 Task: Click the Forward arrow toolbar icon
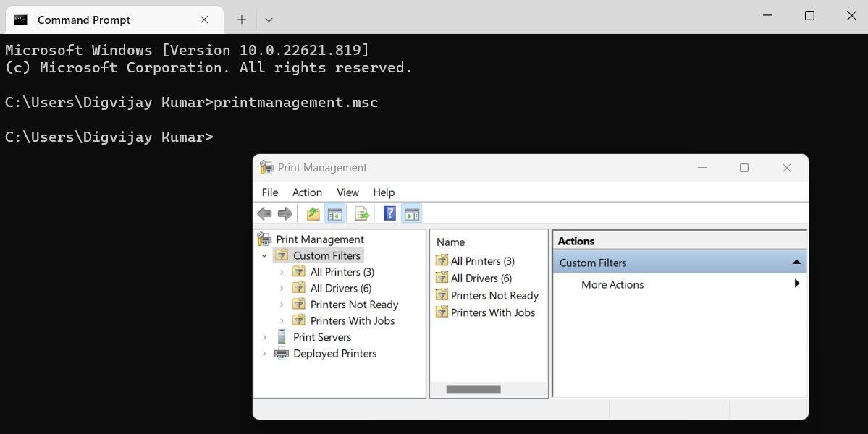coord(285,213)
